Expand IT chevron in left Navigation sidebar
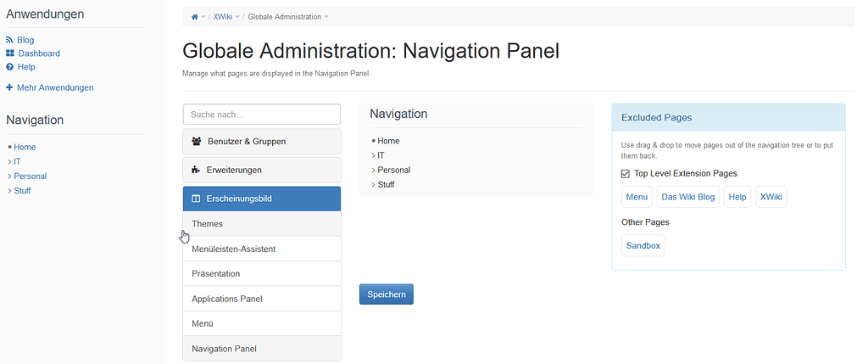The width and height of the screenshot is (868, 364). tap(9, 162)
